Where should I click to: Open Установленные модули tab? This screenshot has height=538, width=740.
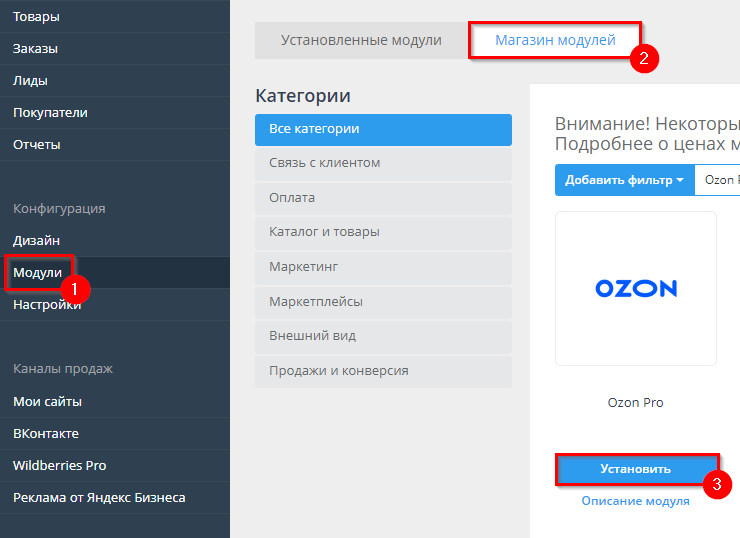click(361, 41)
